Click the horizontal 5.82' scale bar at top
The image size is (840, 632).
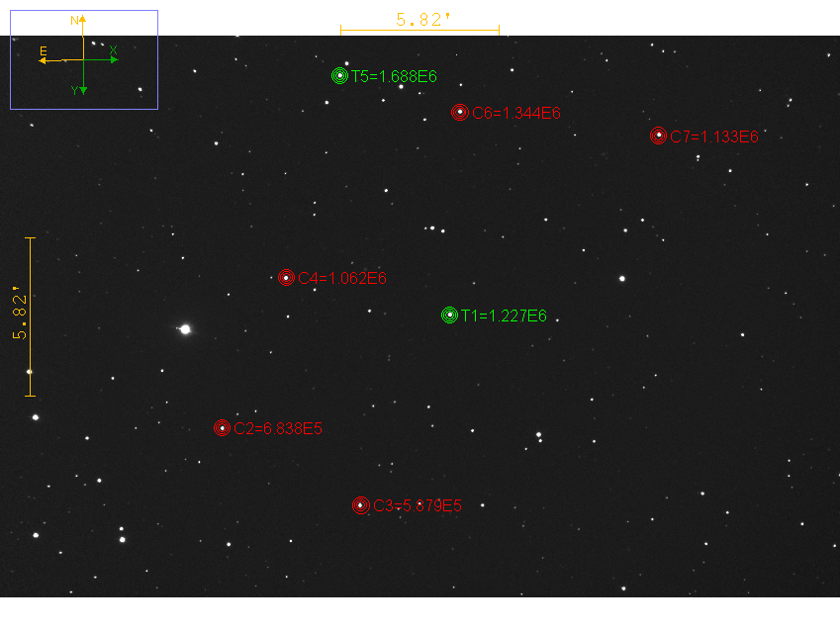click(x=420, y=31)
